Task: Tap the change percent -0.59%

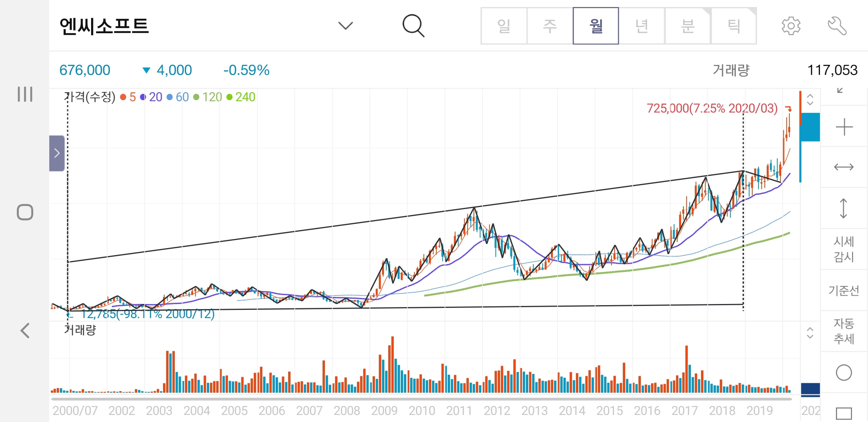Action: (246, 70)
